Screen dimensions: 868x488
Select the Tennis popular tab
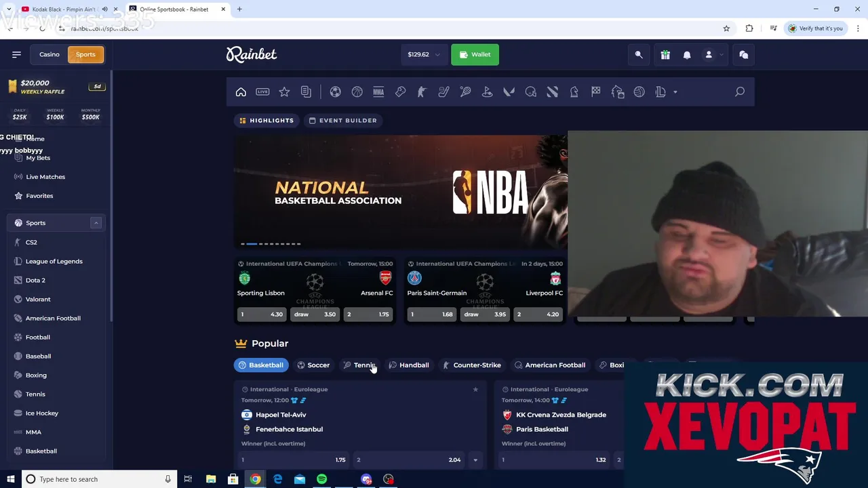[360, 365]
